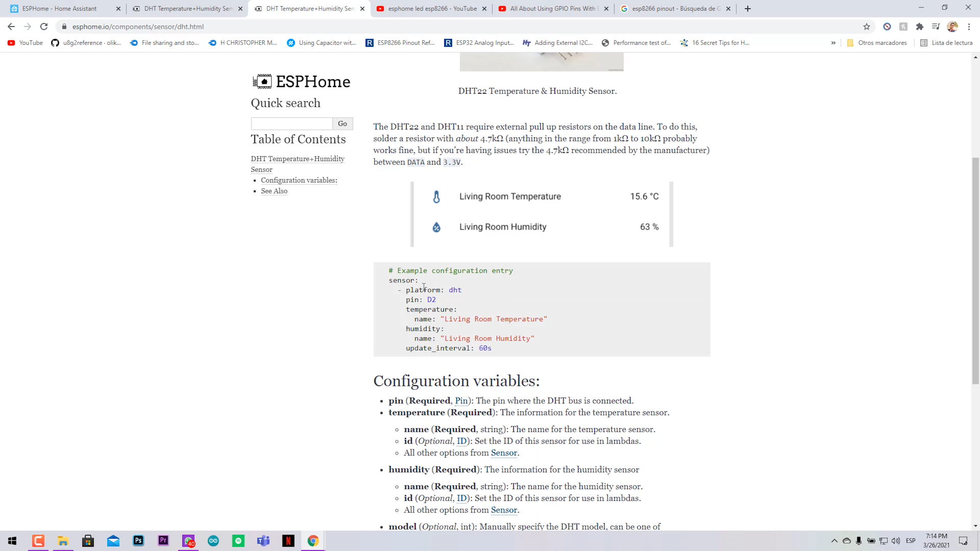Open ESP32 Analog Input... bookmark
Screen dimensions: 980x551
(x=479, y=43)
